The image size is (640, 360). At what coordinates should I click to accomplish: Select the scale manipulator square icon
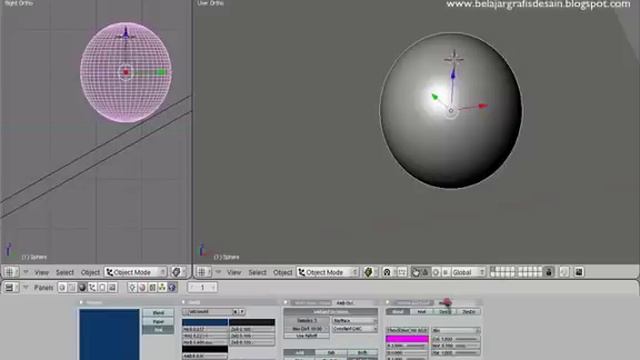click(445, 272)
